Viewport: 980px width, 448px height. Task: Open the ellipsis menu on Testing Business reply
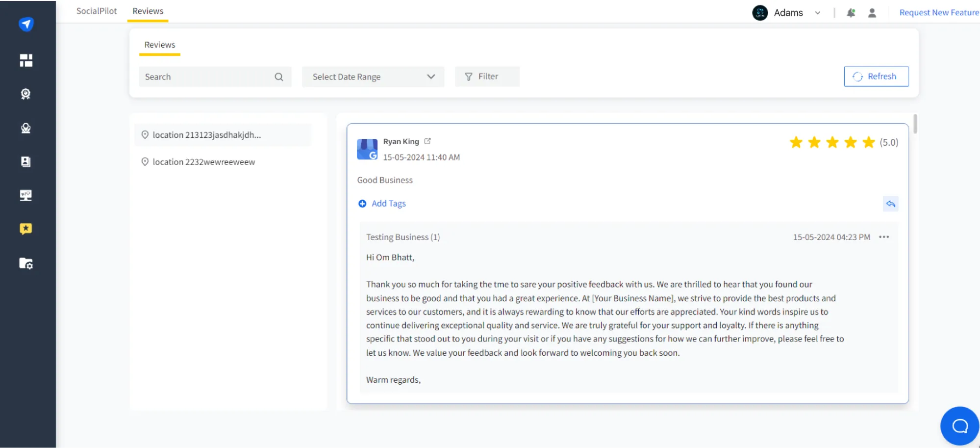(884, 237)
